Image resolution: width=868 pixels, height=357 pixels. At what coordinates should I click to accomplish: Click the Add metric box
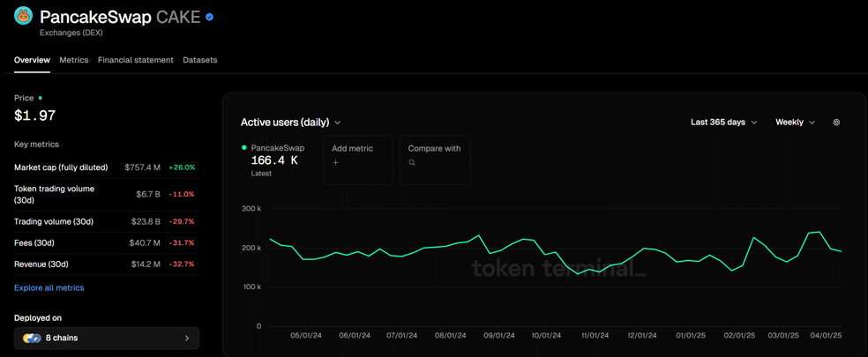pyautogui.click(x=358, y=160)
